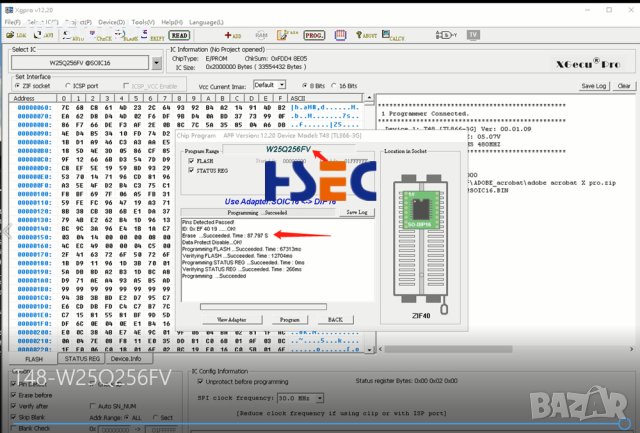This screenshot has height=433, width=640.
Task: Click the View Adapter button
Action: point(232,320)
